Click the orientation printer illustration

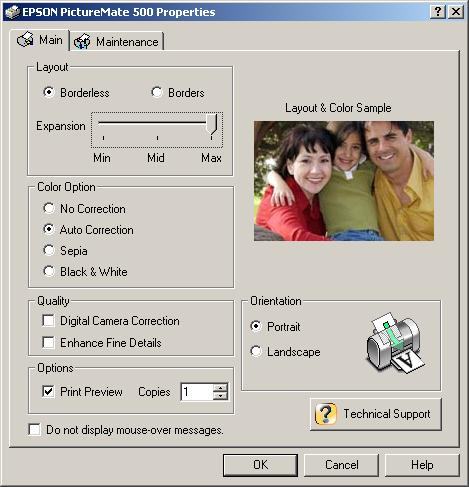click(x=395, y=343)
